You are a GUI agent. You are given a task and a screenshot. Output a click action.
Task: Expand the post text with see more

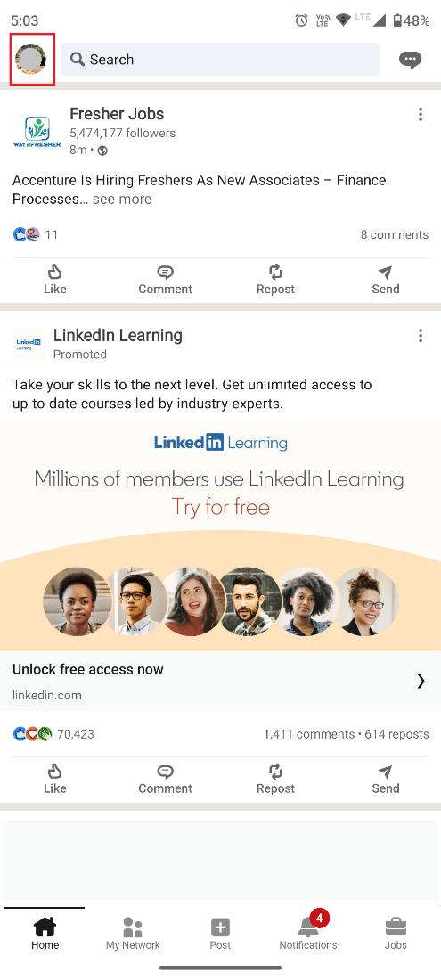122,200
